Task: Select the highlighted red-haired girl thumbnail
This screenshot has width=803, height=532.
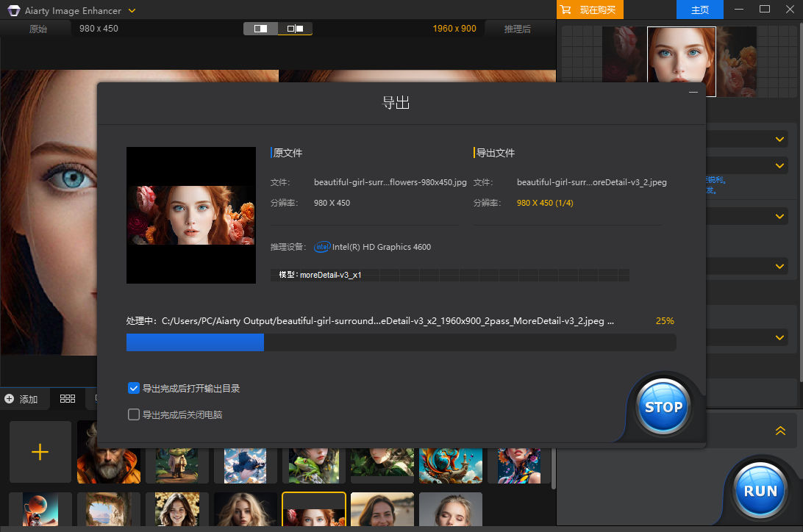Action: click(x=314, y=509)
